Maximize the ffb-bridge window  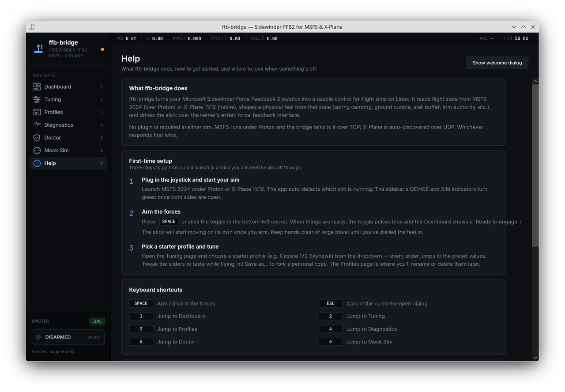(524, 27)
